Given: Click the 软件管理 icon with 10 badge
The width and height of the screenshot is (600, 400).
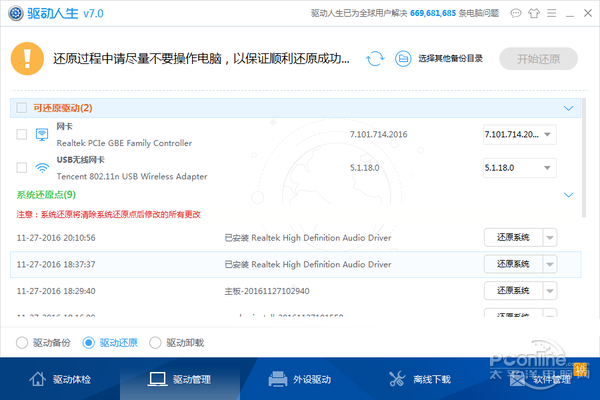Looking at the screenshot, I should [518, 379].
